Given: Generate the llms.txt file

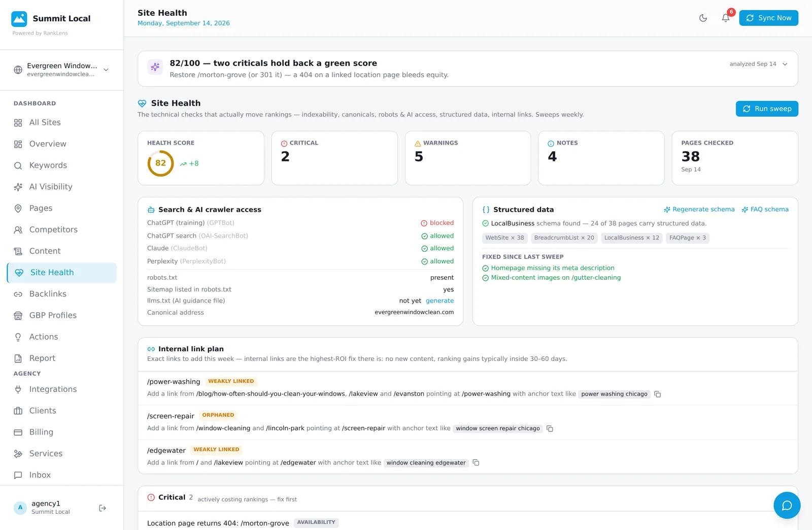Looking at the screenshot, I should pos(439,301).
